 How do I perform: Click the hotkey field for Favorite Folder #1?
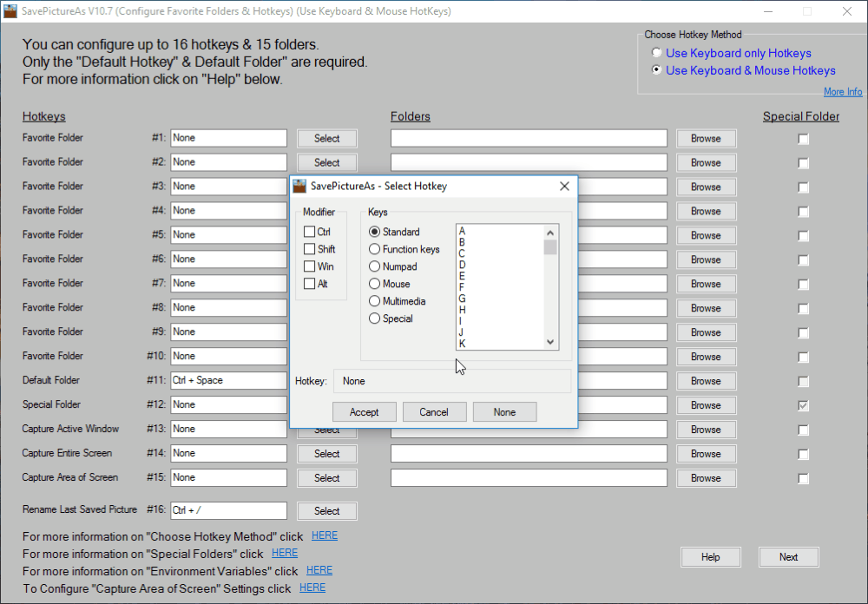[x=228, y=138]
